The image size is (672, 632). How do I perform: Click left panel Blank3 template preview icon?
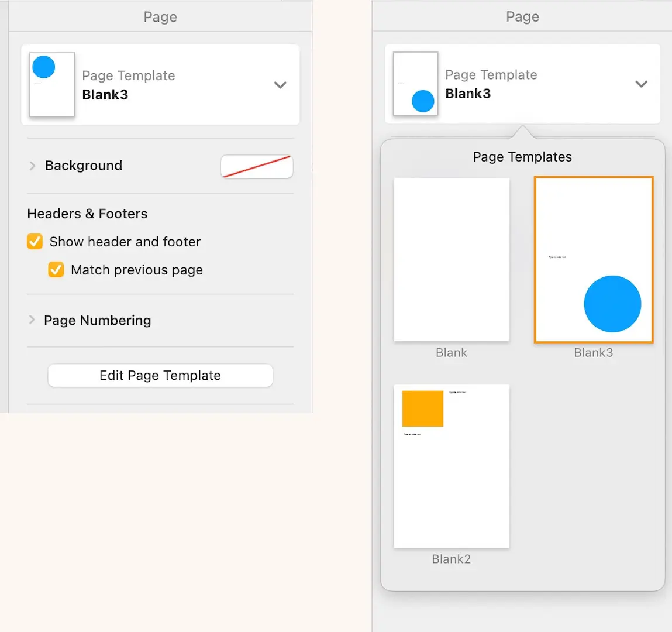[52, 85]
